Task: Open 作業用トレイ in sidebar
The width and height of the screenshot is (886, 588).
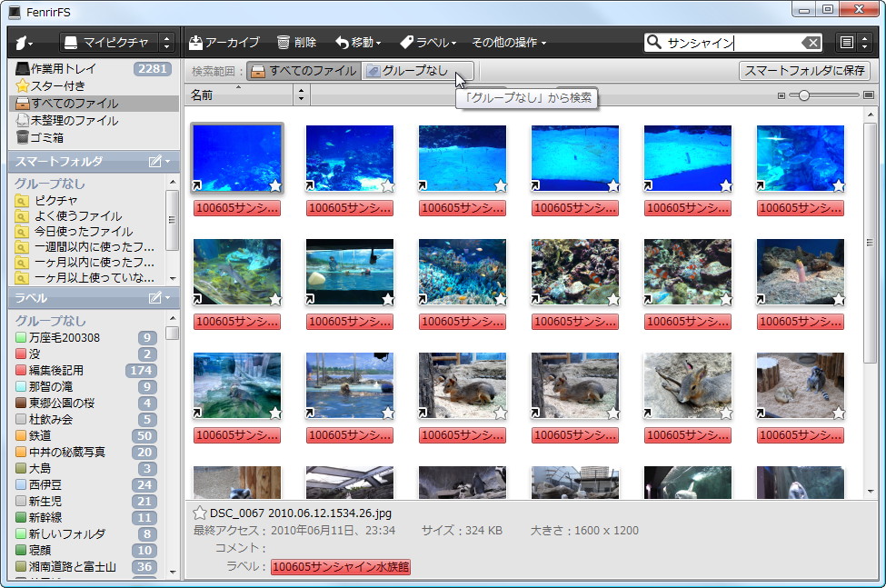Action: [94, 69]
